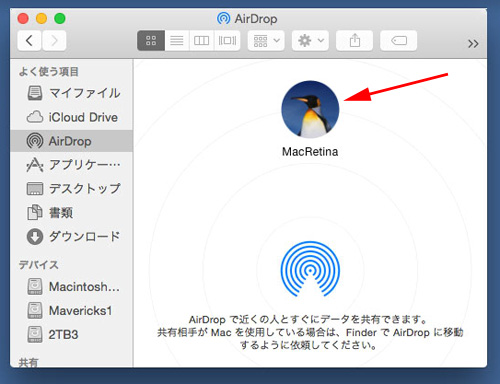500x384 pixels.
Task: Click the デバイス section header
Action: 39,265
